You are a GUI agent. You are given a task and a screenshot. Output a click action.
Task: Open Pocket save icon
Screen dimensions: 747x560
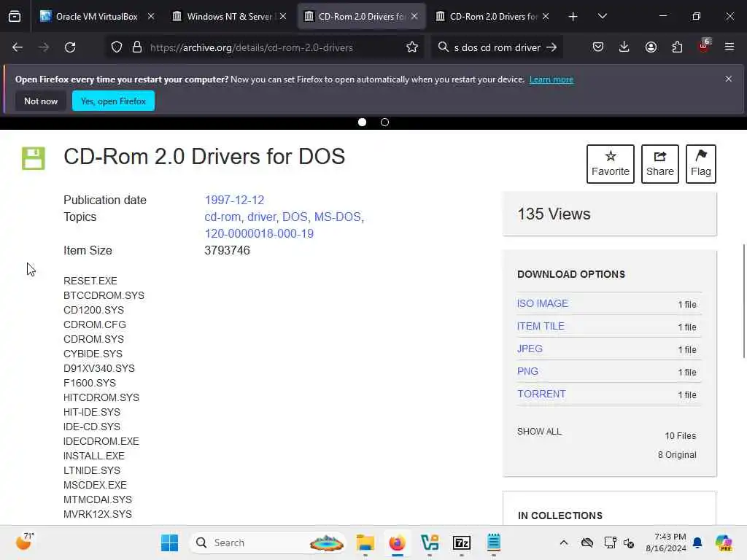(598, 47)
